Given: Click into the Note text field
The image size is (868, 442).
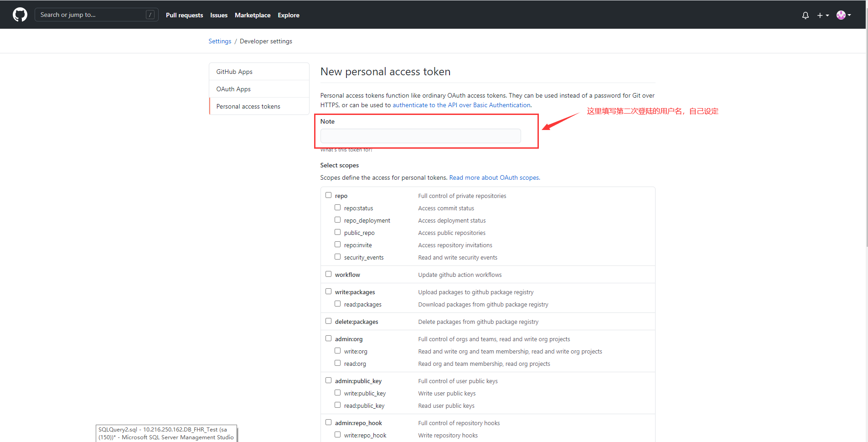Looking at the screenshot, I should tap(420, 136).
